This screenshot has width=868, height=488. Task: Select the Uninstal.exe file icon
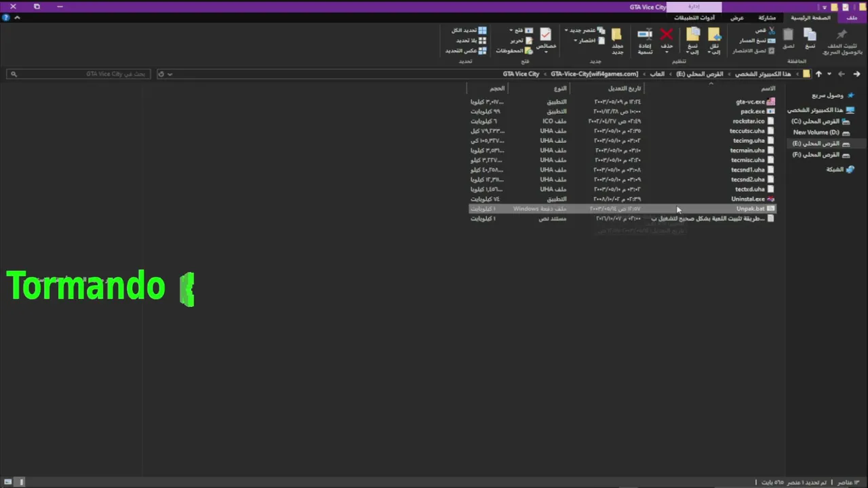pyautogui.click(x=770, y=199)
